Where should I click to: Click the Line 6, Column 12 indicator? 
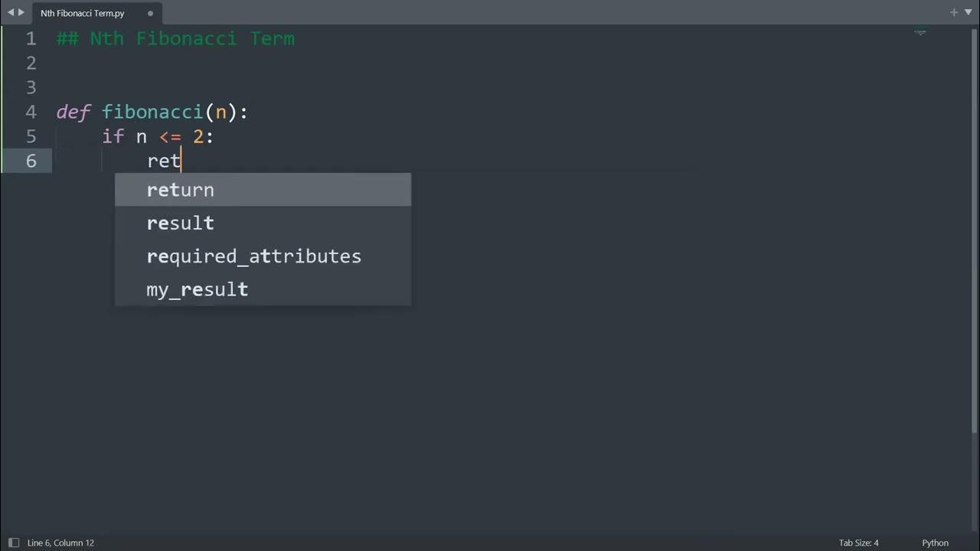point(60,543)
